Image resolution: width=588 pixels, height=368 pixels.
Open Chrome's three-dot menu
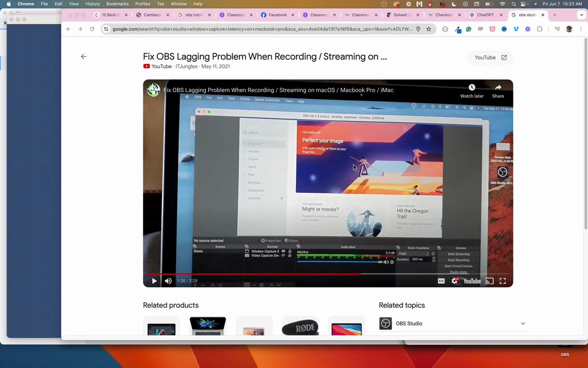click(x=581, y=29)
